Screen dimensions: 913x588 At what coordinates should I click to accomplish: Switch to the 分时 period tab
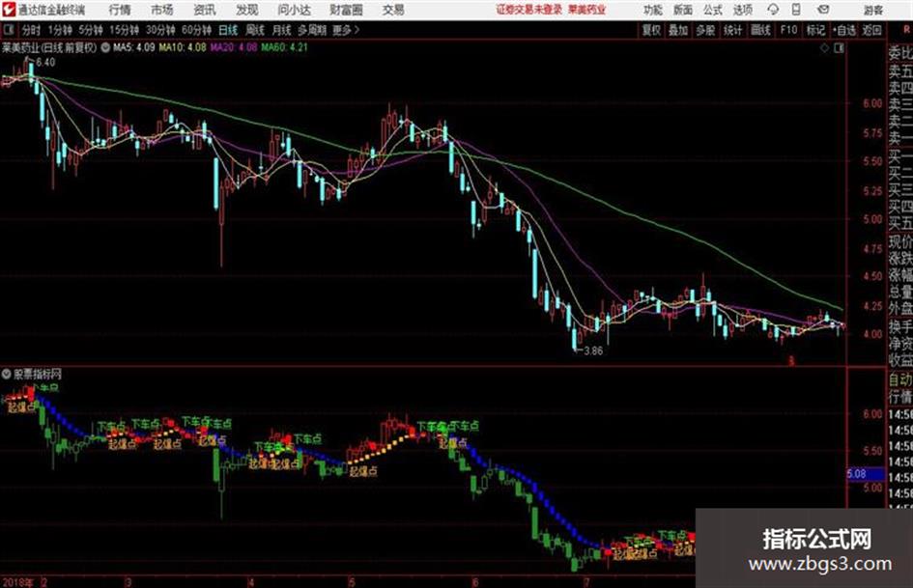(x=31, y=30)
